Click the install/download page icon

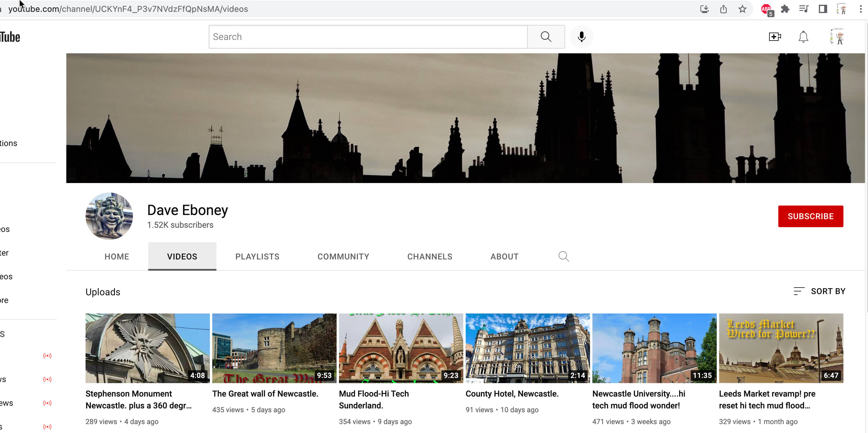pos(705,9)
